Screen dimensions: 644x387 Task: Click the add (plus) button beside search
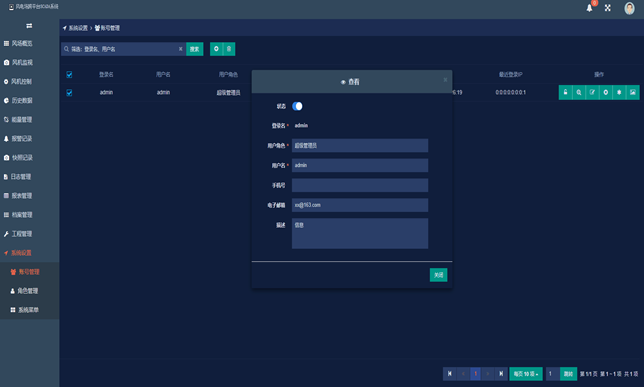point(216,49)
